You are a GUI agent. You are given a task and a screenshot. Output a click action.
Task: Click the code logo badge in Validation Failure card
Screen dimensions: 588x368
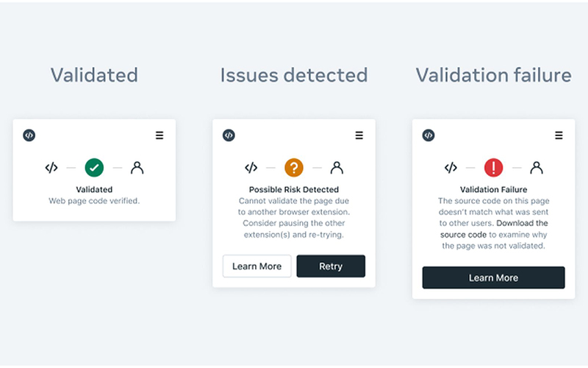click(x=429, y=135)
